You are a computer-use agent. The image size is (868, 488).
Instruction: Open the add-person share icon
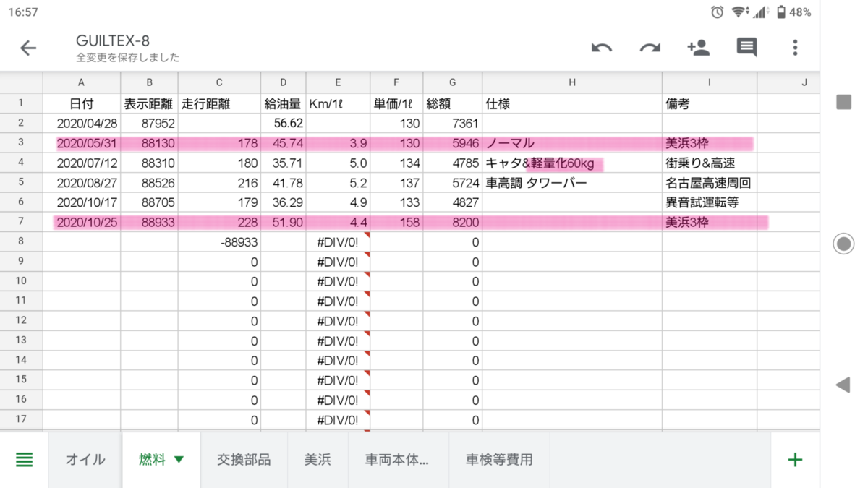tap(698, 48)
